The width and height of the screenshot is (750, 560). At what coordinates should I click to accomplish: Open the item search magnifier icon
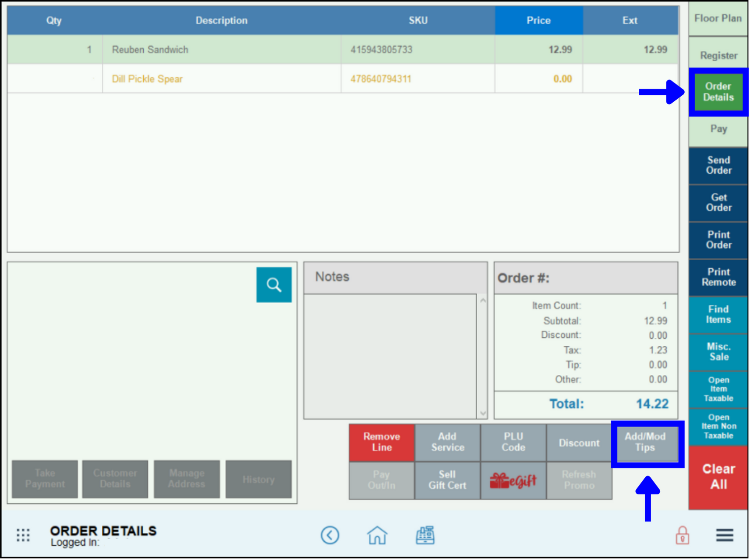(274, 284)
